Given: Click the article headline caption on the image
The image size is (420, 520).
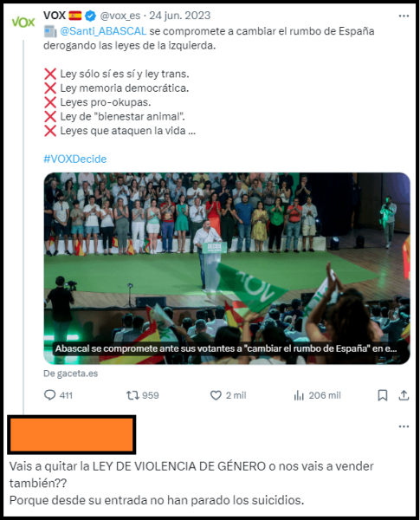Looking at the screenshot, I should [226, 348].
